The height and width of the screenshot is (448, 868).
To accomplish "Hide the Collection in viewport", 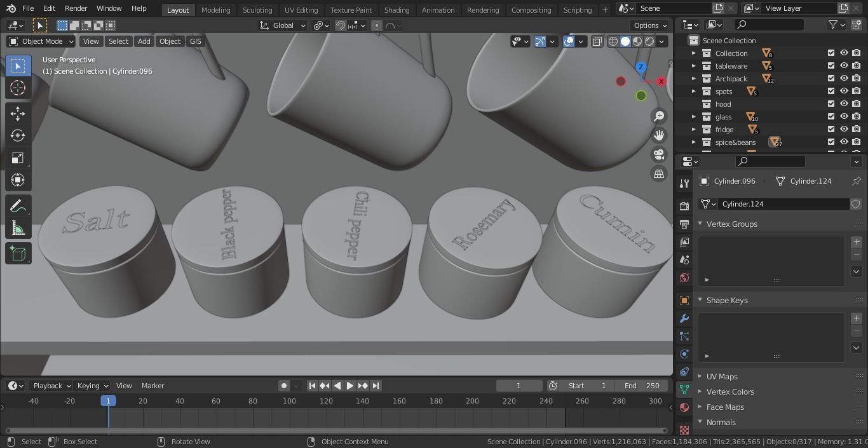I will pyautogui.click(x=844, y=53).
